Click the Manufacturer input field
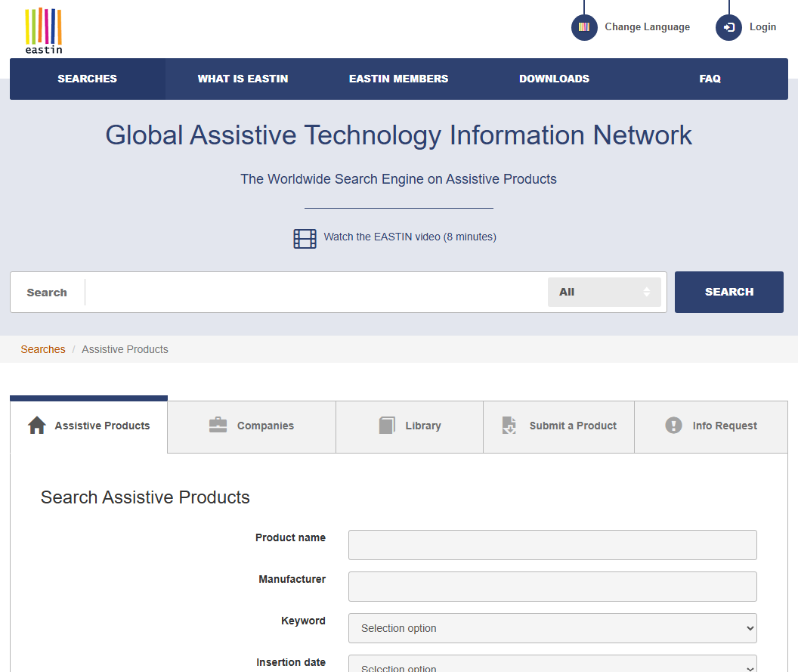The height and width of the screenshot is (672, 798). (552, 586)
